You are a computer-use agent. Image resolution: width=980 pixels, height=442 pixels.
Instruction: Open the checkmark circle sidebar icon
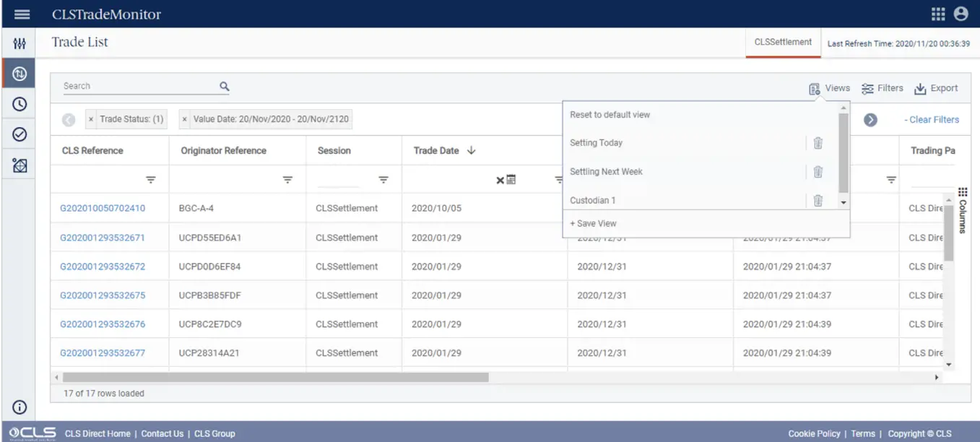[x=20, y=134]
